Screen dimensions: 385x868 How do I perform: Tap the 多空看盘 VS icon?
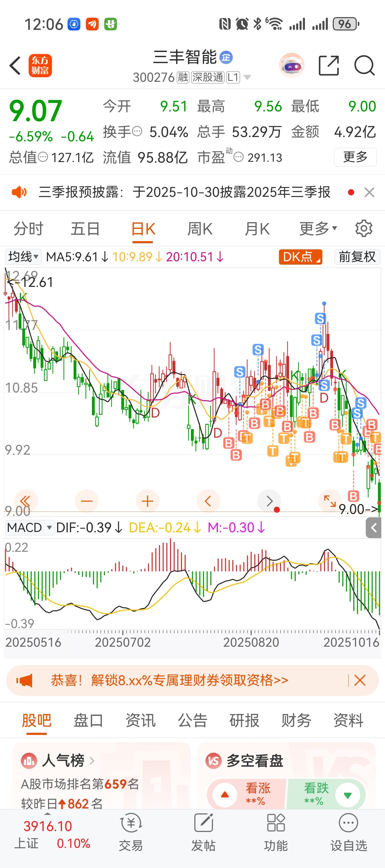[214, 761]
